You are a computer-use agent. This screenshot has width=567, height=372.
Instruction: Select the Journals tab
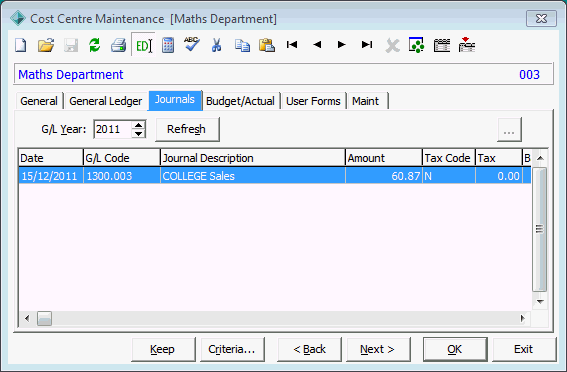(175, 100)
